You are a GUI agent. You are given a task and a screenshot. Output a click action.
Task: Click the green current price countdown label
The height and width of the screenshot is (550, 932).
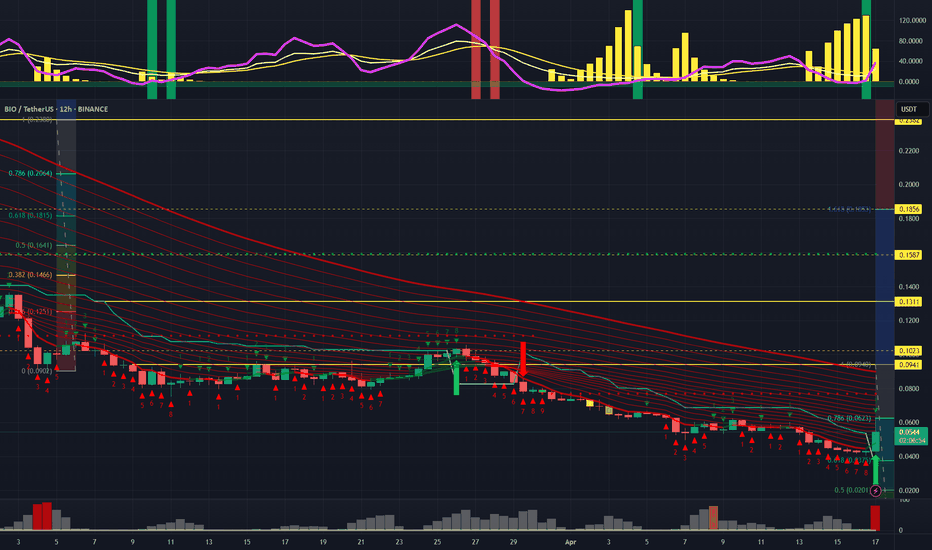tap(912, 436)
